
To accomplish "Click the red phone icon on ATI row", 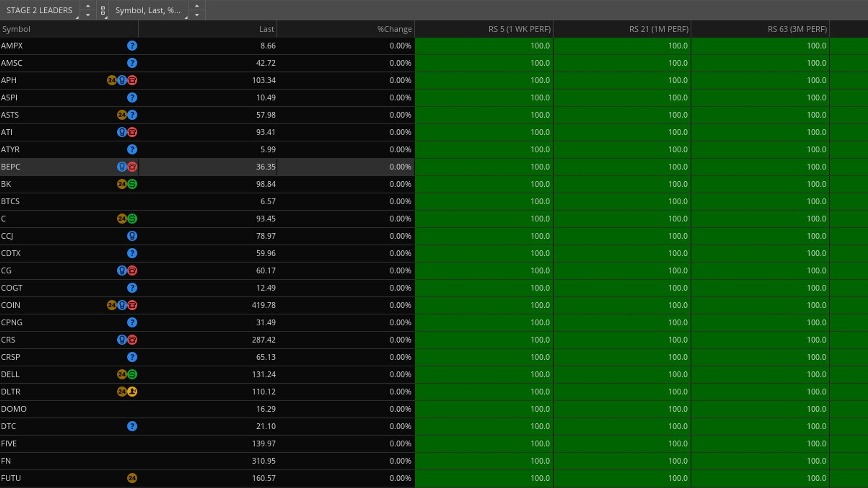I will point(132,132).
